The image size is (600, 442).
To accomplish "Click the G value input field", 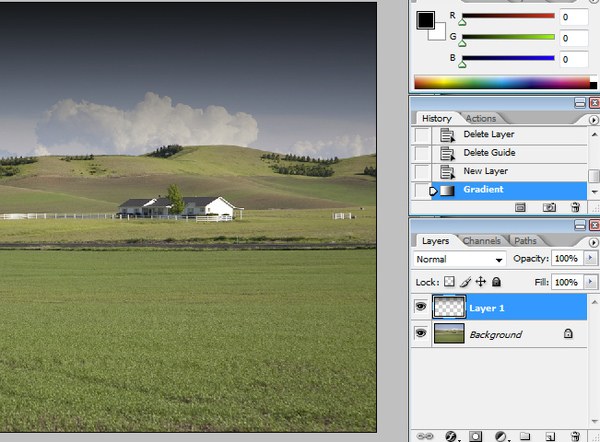I will coord(574,38).
